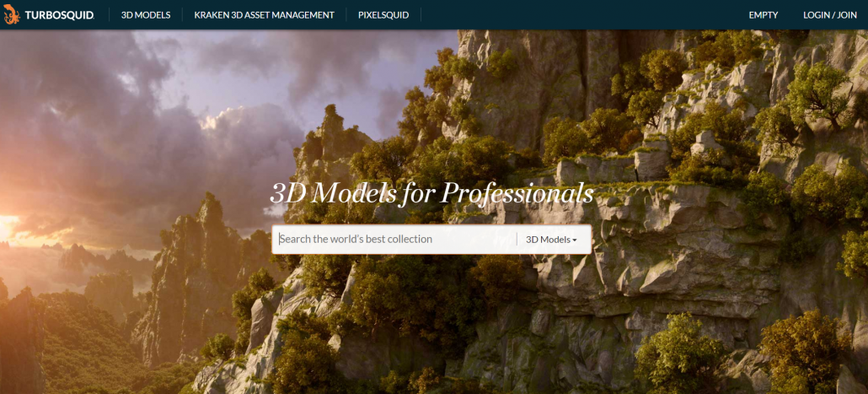Click Login / Join
Screen dimensions: 868x394
pyautogui.click(x=830, y=15)
